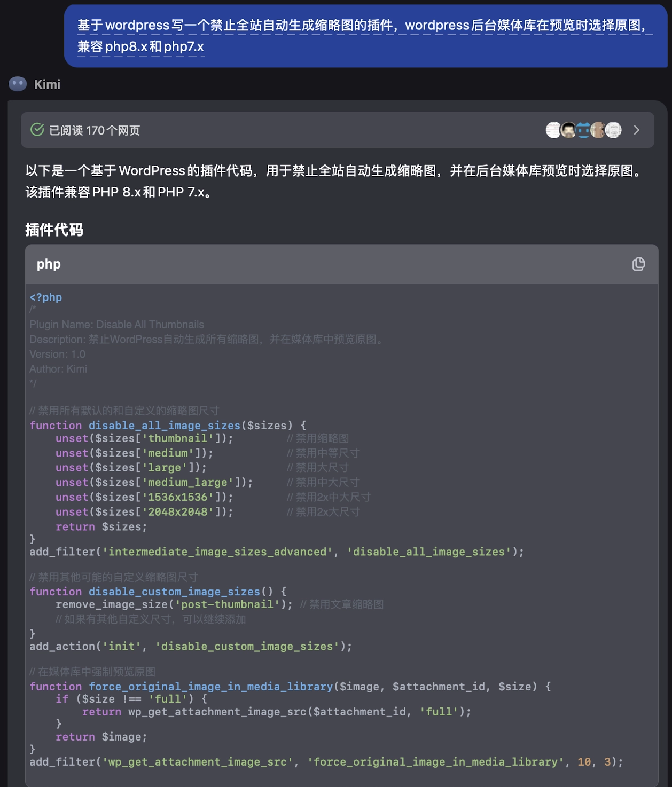The height and width of the screenshot is (787, 672).
Task: Click the remove_image_size post-thumbnail line
Action: (x=174, y=604)
